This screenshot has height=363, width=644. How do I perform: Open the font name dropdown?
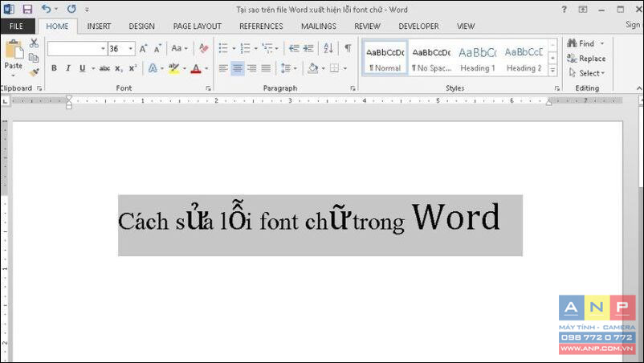pos(103,48)
